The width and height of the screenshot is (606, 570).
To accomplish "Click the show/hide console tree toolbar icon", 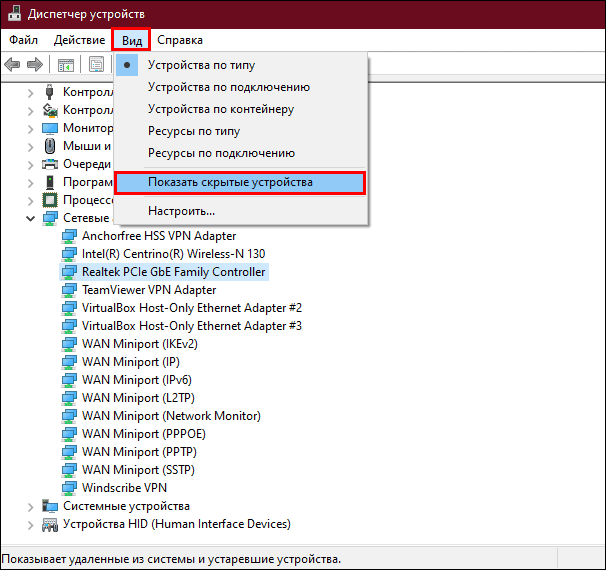I will (66, 64).
